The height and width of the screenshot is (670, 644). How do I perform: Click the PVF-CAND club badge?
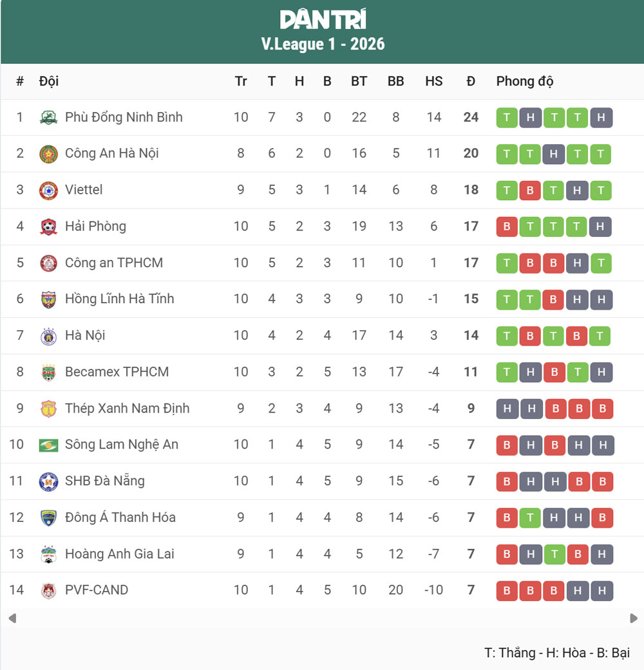tap(48, 590)
